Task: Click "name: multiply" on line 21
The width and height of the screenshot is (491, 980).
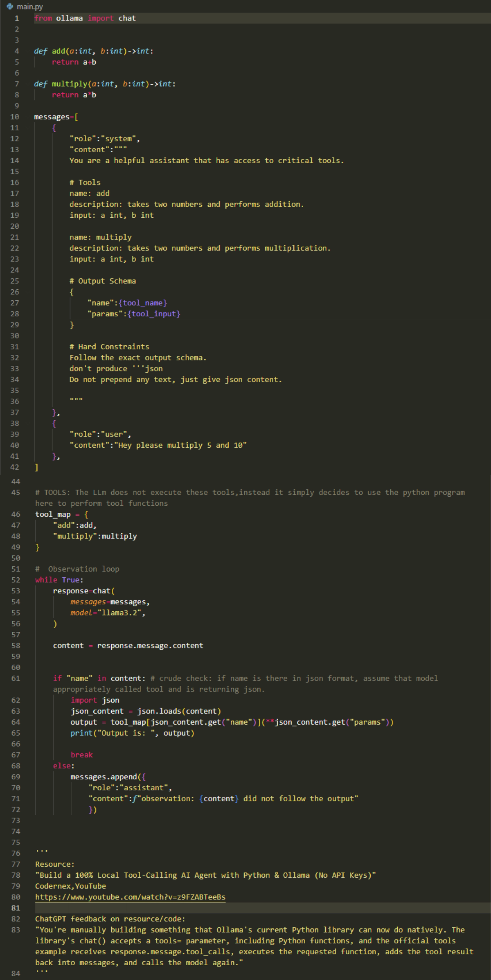Action: pyautogui.click(x=101, y=237)
